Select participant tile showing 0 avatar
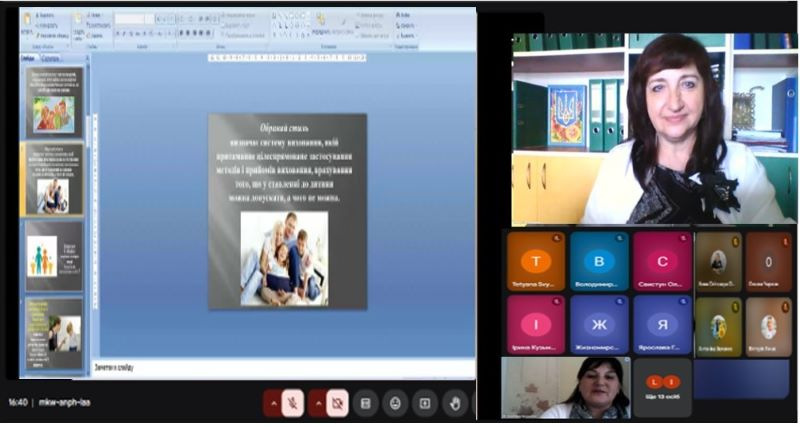 point(768,262)
